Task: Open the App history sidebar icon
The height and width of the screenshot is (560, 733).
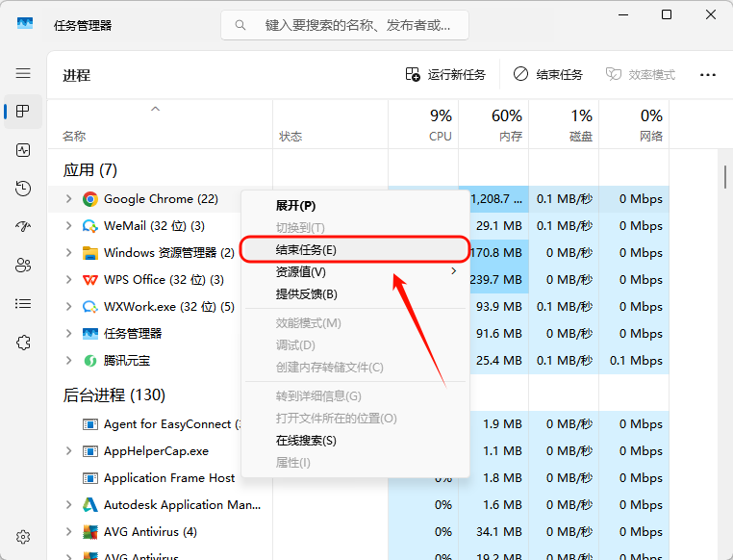Action: tap(23, 189)
